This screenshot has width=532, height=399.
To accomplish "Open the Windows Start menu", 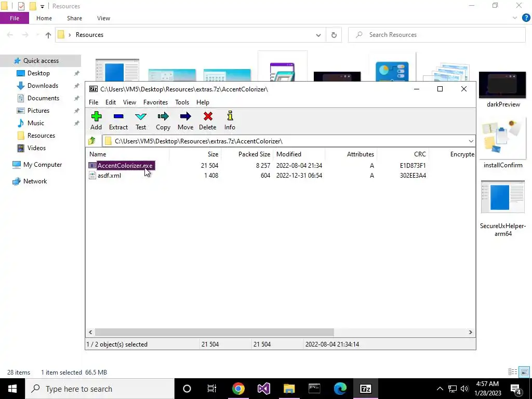I will [12, 389].
